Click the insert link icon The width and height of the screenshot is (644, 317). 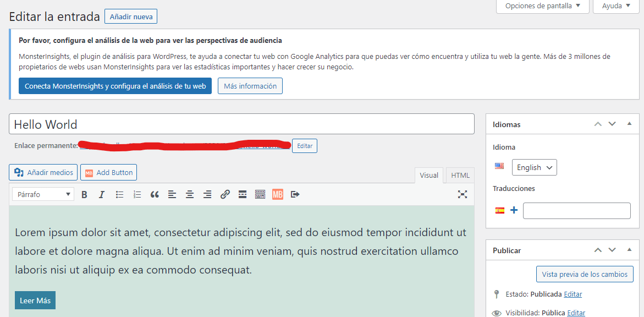(x=225, y=194)
